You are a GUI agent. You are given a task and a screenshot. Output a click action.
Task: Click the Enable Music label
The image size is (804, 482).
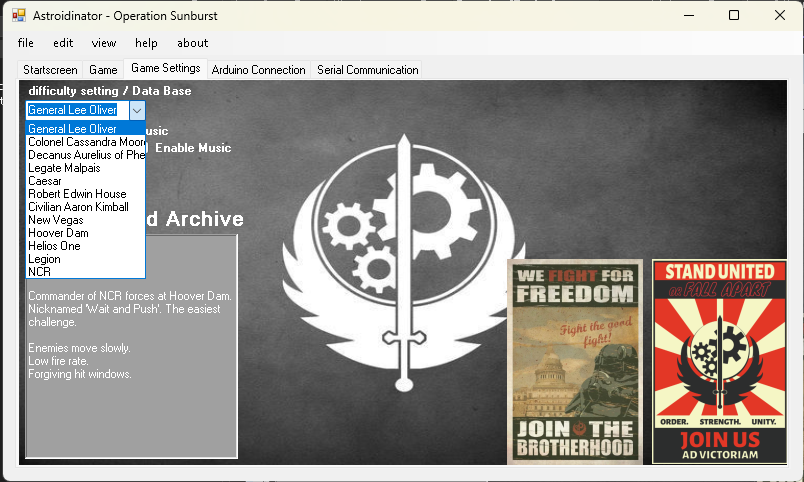click(x=193, y=148)
